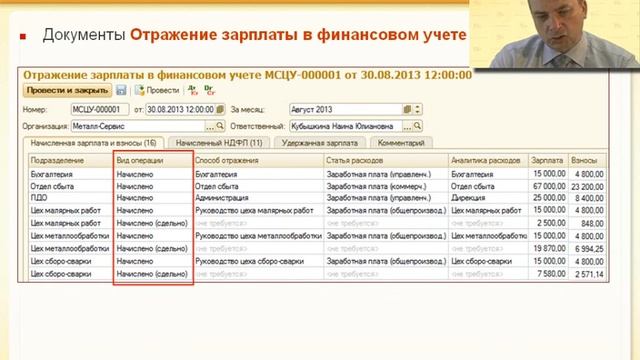This screenshot has width=640, height=360.
Task: Select salary cell 2 500,00
Action: coord(549,223)
